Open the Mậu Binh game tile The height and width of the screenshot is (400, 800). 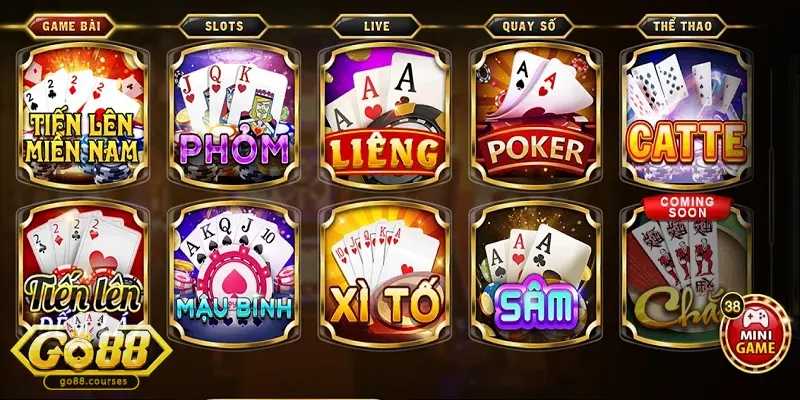click(234, 274)
